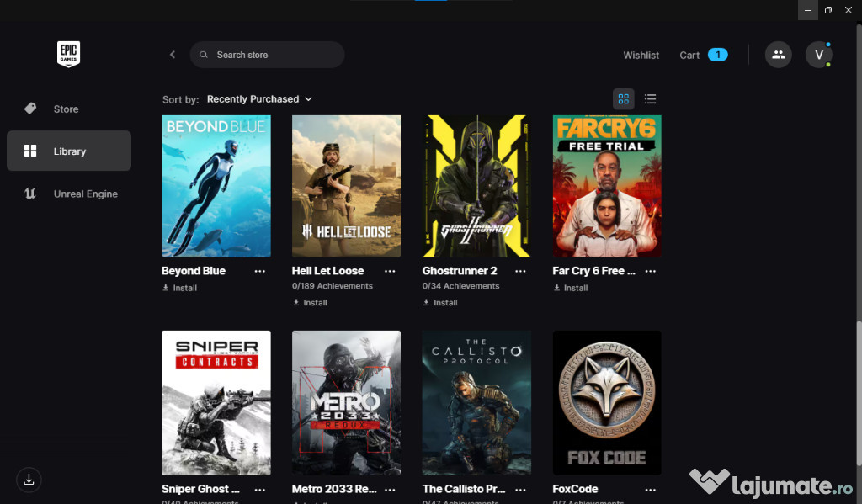The width and height of the screenshot is (862, 504).
Task: Open Hell Let Loose cover thumbnail
Action: click(x=346, y=186)
